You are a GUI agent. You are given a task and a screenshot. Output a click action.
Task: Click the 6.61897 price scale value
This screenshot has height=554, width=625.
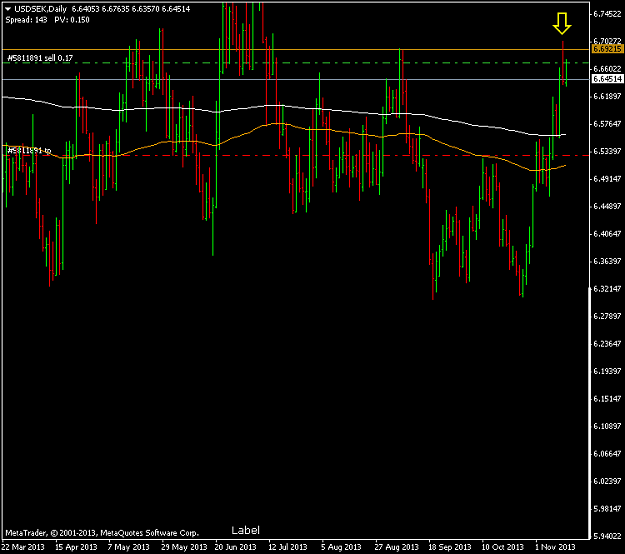point(607,96)
